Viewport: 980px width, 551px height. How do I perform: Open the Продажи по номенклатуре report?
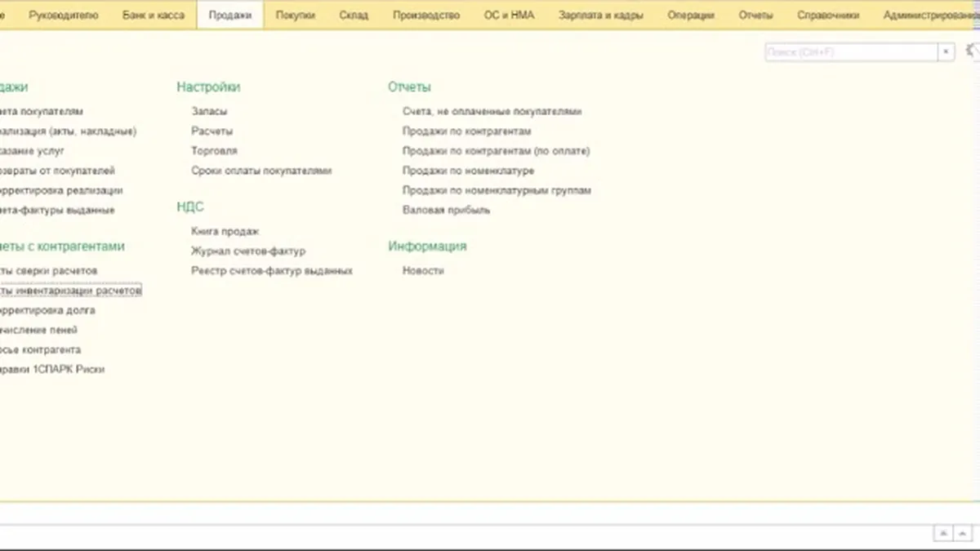tap(469, 171)
